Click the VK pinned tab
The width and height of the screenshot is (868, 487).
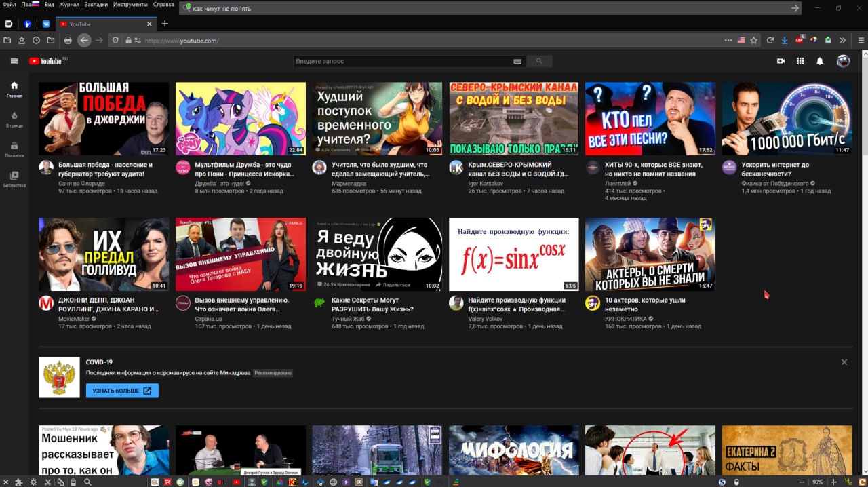pos(47,24)
